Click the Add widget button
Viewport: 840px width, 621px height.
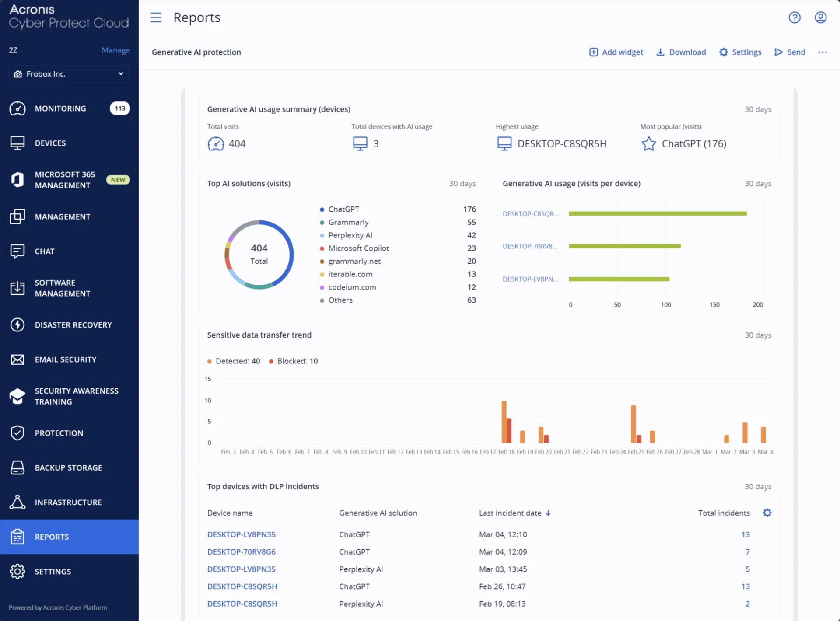[616, 52]
